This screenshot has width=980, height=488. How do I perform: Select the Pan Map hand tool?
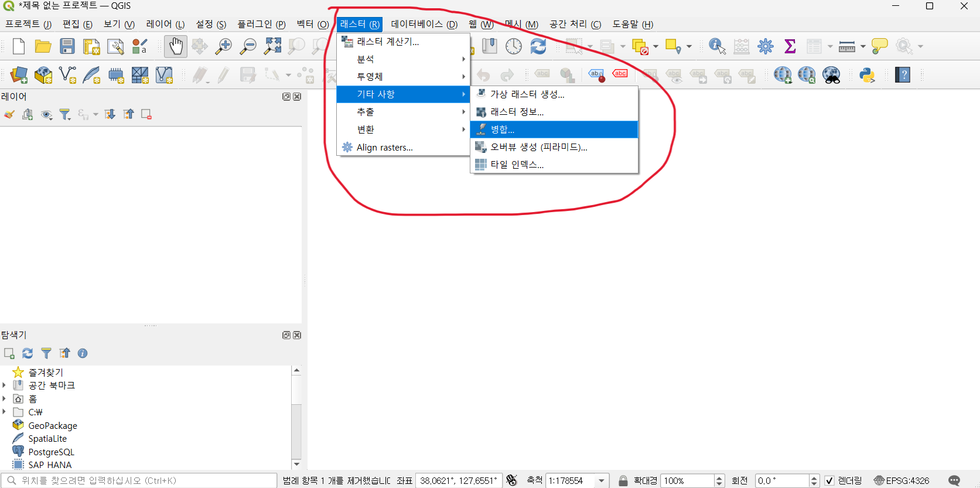[x=176, y=46]
